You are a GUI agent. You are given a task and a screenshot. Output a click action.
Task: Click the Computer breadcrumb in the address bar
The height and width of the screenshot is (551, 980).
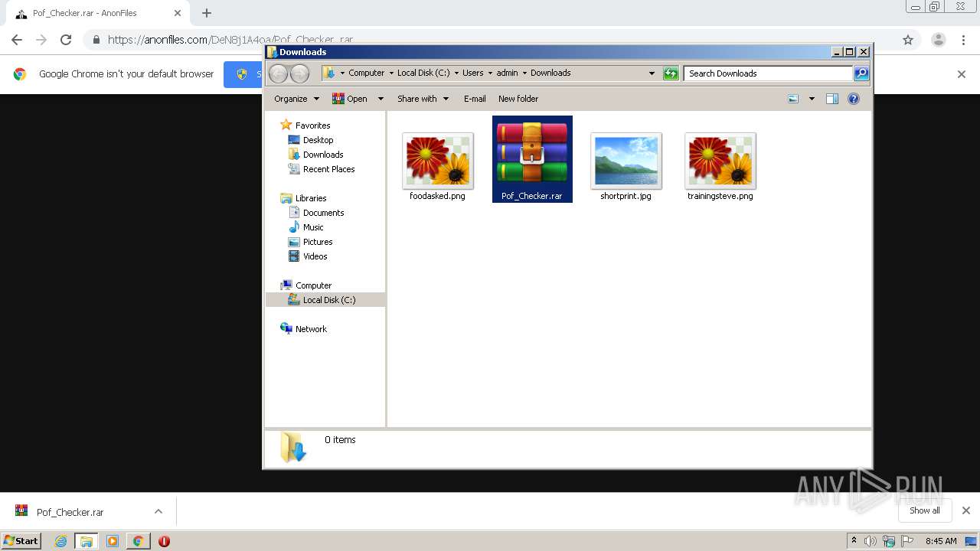coord(366,73)
